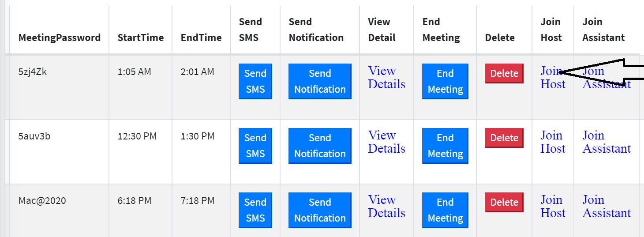View Details of the 5auv3b meeting

[x=386, y=142]
